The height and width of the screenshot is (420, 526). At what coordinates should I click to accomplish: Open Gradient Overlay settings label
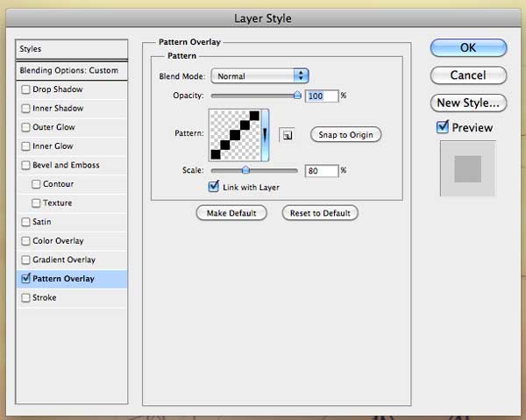pyautogui.click(x=64, y=260)
